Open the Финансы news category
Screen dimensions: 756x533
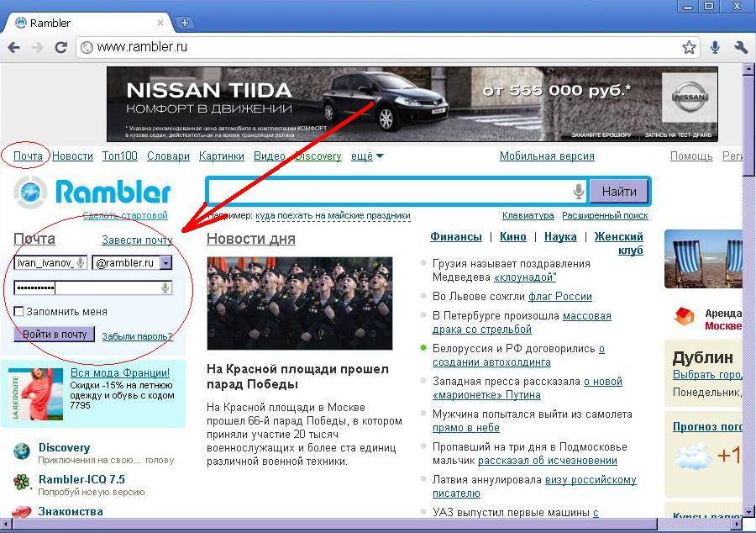[x=455, y=236]
